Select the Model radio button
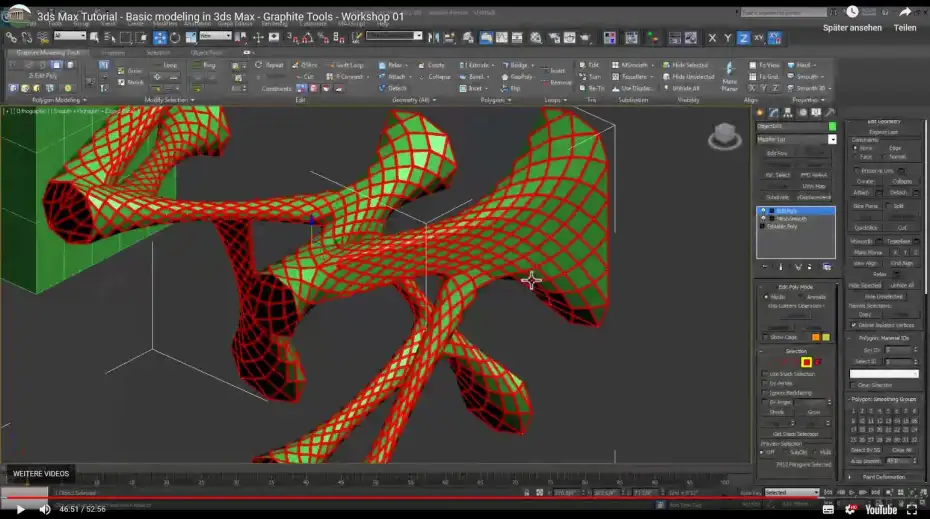 (x=766, y=297)
